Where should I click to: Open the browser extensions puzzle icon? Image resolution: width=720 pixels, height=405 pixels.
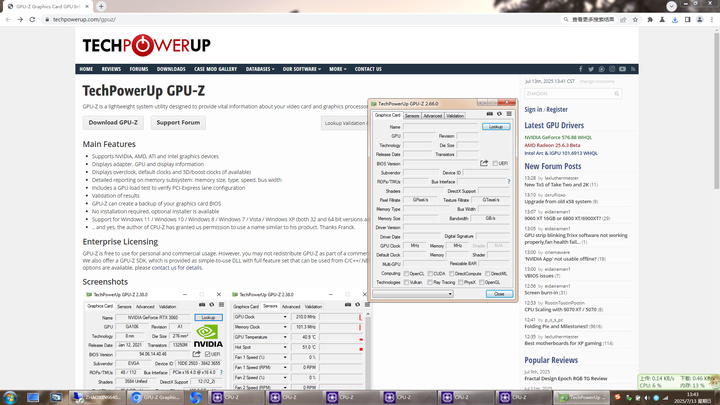[650, 20]
